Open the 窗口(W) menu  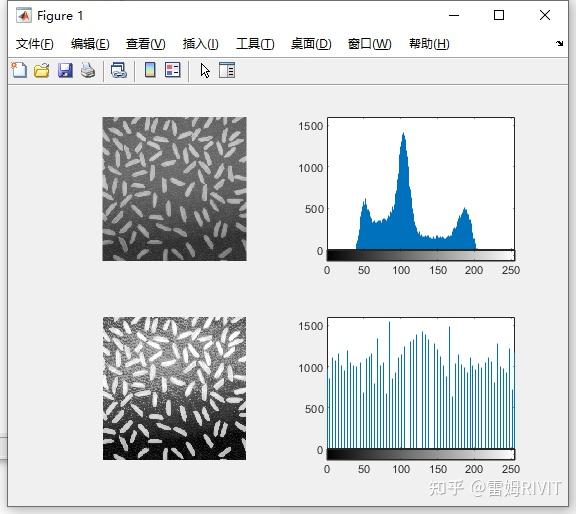click(370, 44)
